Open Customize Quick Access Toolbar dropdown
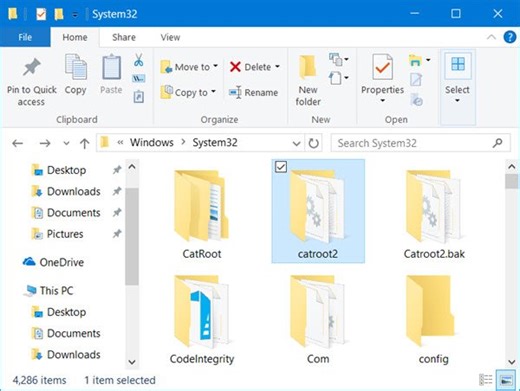Screen dimensions: 520x391 [x=75, y=15]
